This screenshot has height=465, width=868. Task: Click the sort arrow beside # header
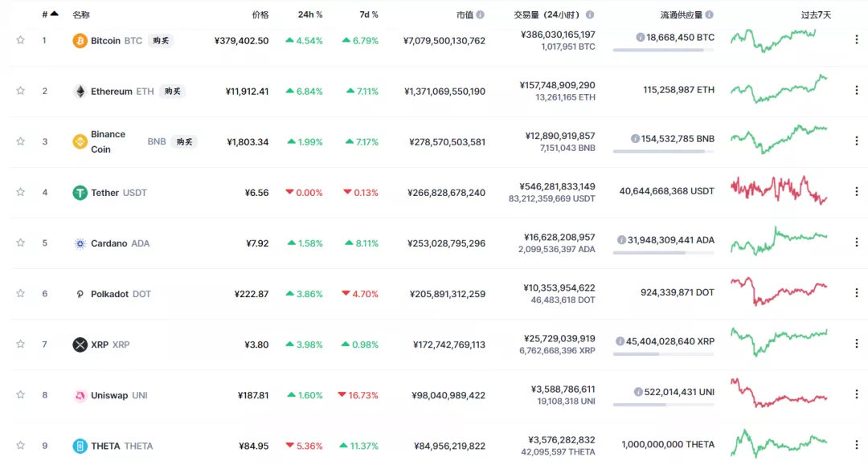[55, 14]
